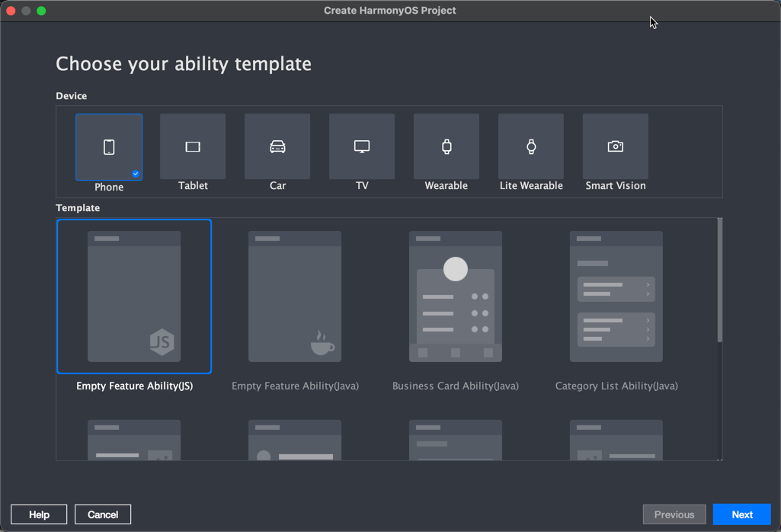Screen dimensions: 781x532
Task: Select Business Card Ability(Java) template thumbnail
Action: click(455, 296)
